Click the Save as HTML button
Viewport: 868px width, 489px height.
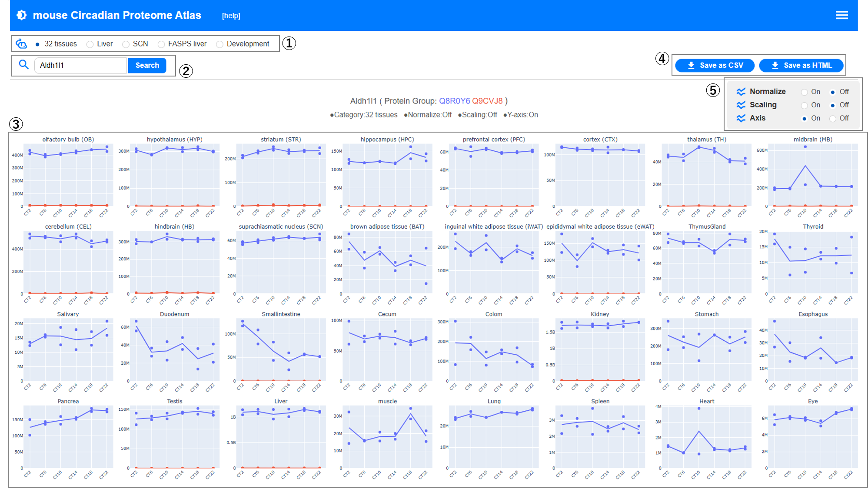click(x=801, y=65)
